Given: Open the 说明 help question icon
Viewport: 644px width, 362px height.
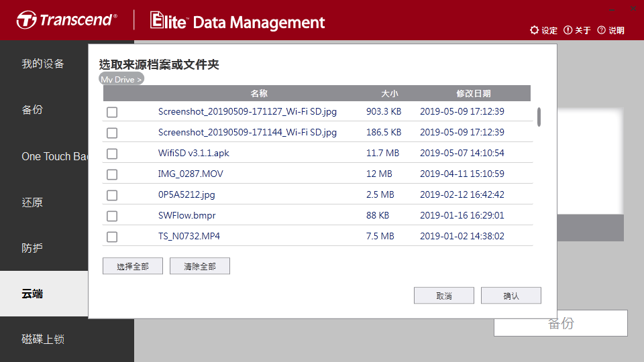Looking at the screenshot, I should 601,30.
